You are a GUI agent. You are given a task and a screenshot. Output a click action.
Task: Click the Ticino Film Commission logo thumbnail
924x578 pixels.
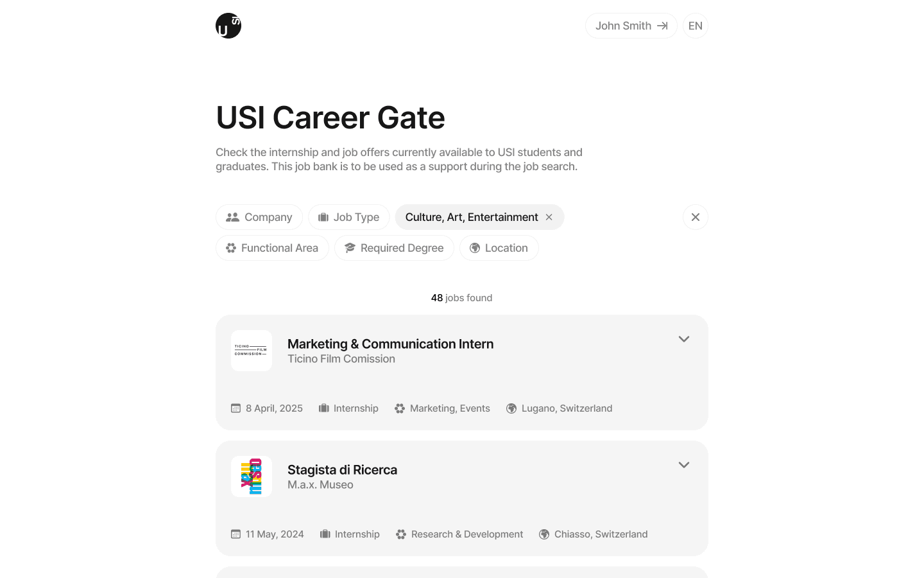(252, 351)
